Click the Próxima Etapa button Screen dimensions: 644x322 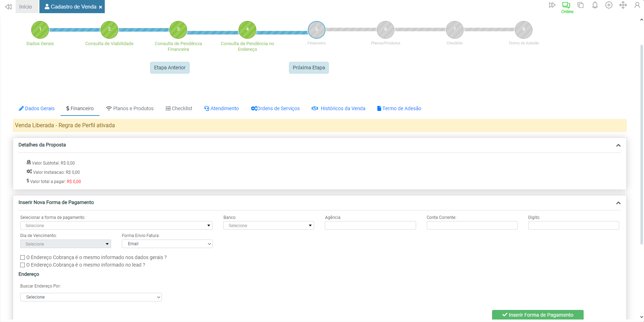tap(309, 68)
